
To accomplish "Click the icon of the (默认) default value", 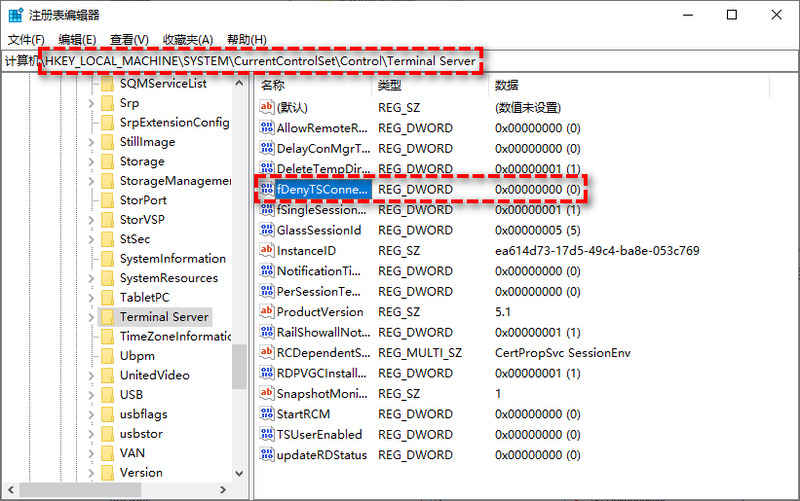I will point(266,107).
